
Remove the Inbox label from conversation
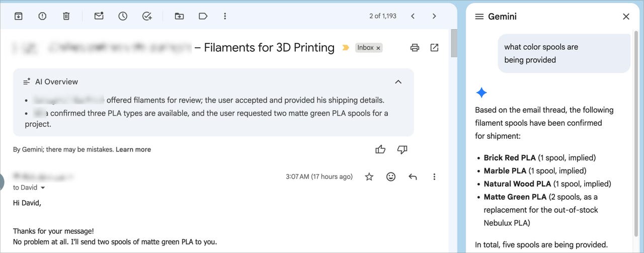tap(378, 48)
